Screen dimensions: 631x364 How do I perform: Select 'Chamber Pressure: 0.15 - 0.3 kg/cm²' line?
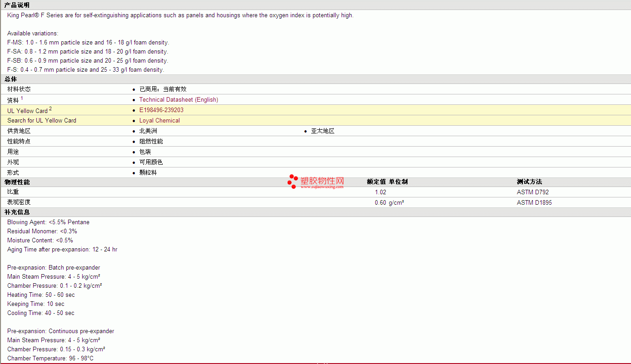pos(56,349)
